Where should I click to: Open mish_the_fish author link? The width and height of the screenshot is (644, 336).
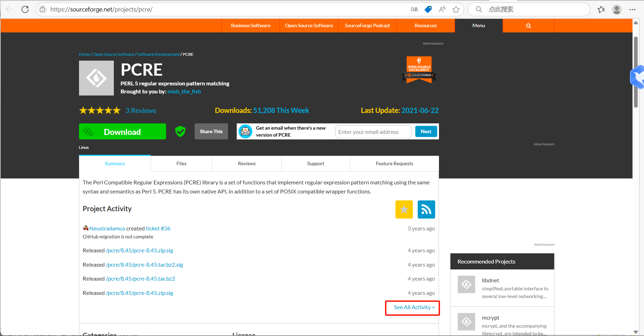184,92
